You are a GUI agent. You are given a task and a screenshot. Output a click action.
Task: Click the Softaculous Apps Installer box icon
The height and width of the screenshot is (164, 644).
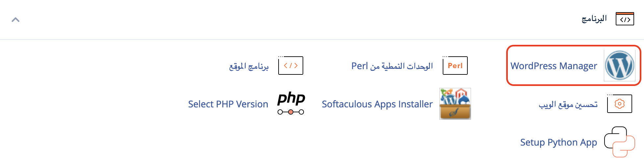[x=455, y=104]
